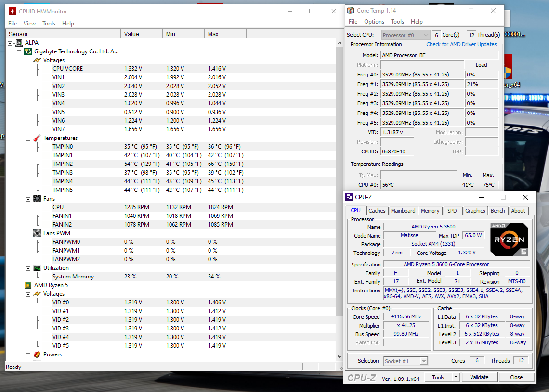The width and height of the screenshot is (549, 392).
Task: Switch to the Graphics tab in CPU-Z
Action: pos(475,211)
